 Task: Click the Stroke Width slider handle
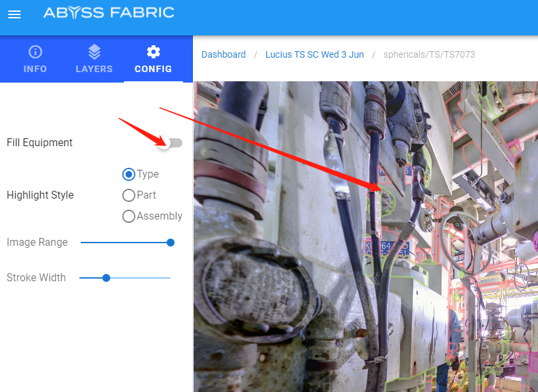106,278
